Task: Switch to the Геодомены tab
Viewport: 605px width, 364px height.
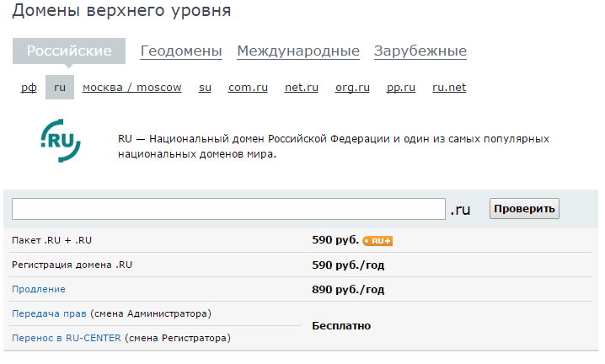Action: (181, 51)
